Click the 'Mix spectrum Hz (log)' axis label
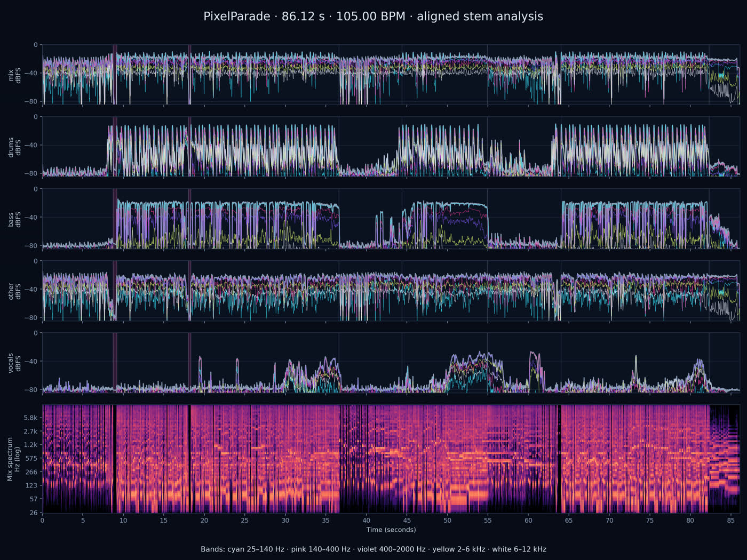Screen dimensions: 747x560 tap(13, 459)
